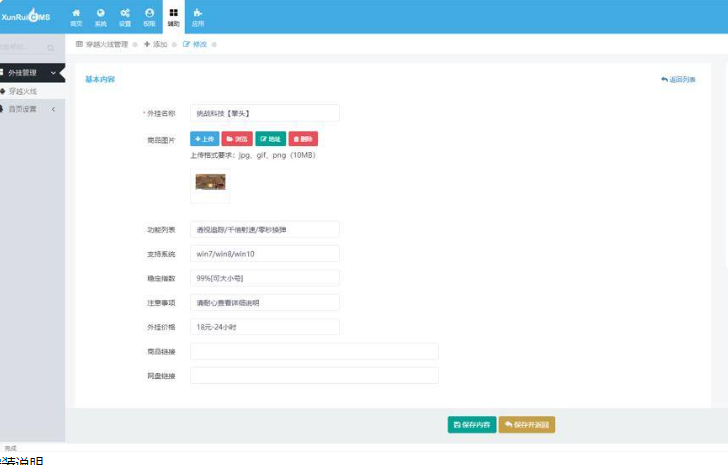728x465 pixels.
Task: Click the search magnifier icon in sidebar
Action: pyautogui.click(x=51, y=47)
